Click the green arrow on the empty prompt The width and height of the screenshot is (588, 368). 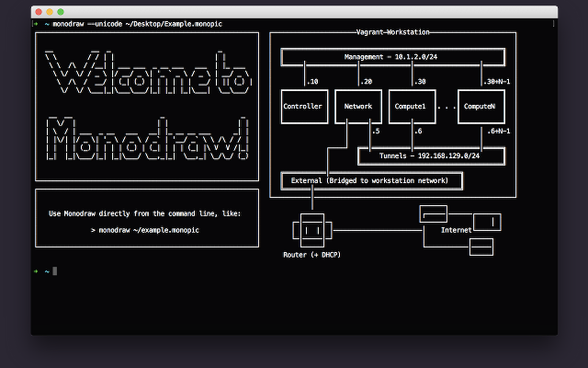tap(36, 271)
